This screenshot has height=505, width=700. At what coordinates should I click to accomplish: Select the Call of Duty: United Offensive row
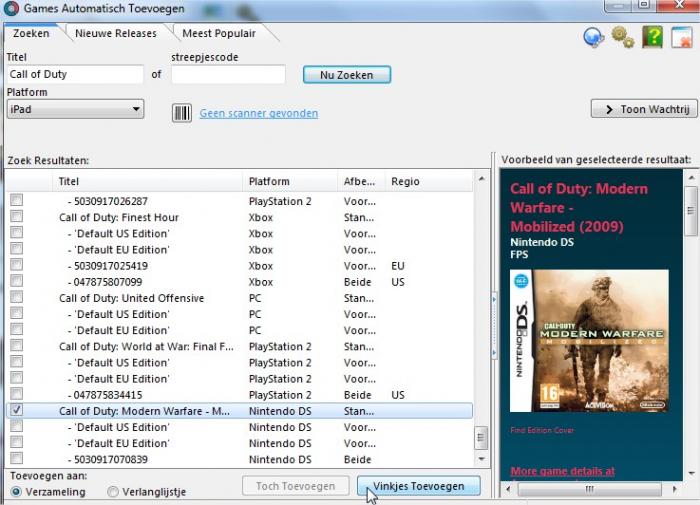pos(239,298)
